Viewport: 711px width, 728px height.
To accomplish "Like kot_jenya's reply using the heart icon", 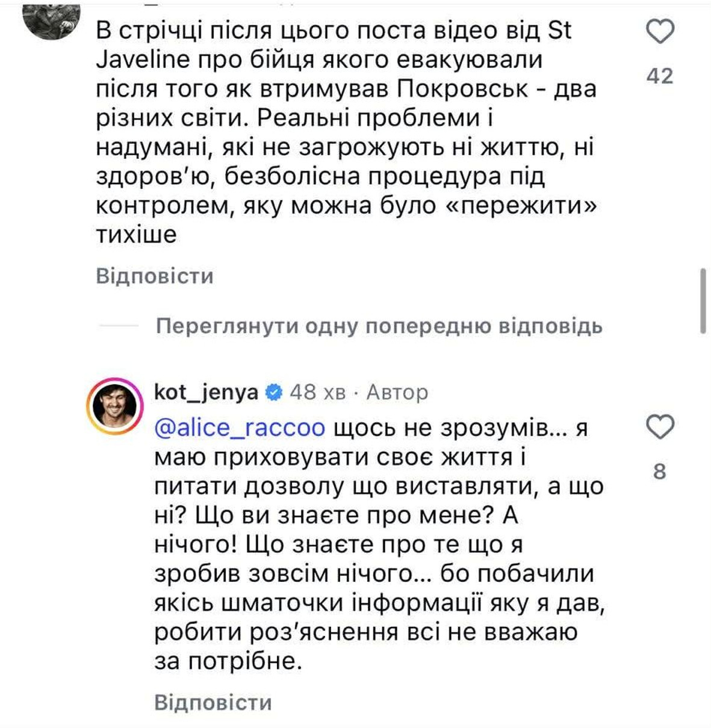I will coord(661,428).
